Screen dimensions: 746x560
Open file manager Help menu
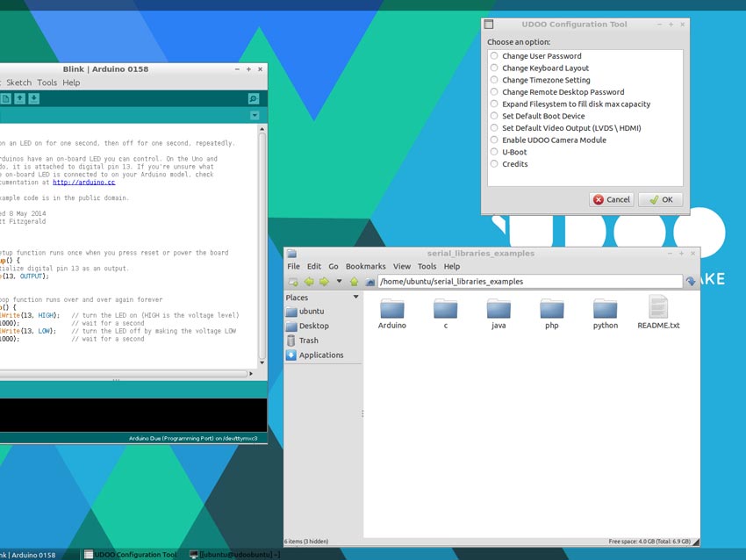point(452,267)
